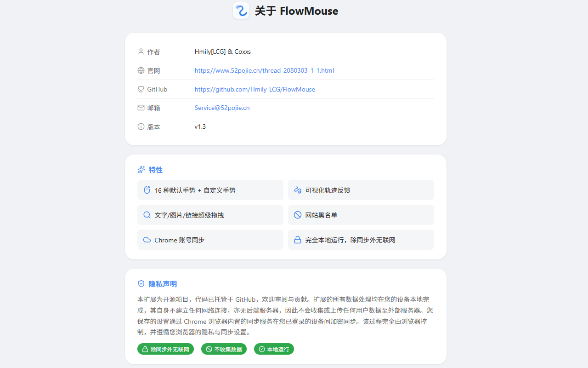The image size is (588, 368).
Task: Click the 隐私声明 section heading
Action: click(x=163, y=284)
